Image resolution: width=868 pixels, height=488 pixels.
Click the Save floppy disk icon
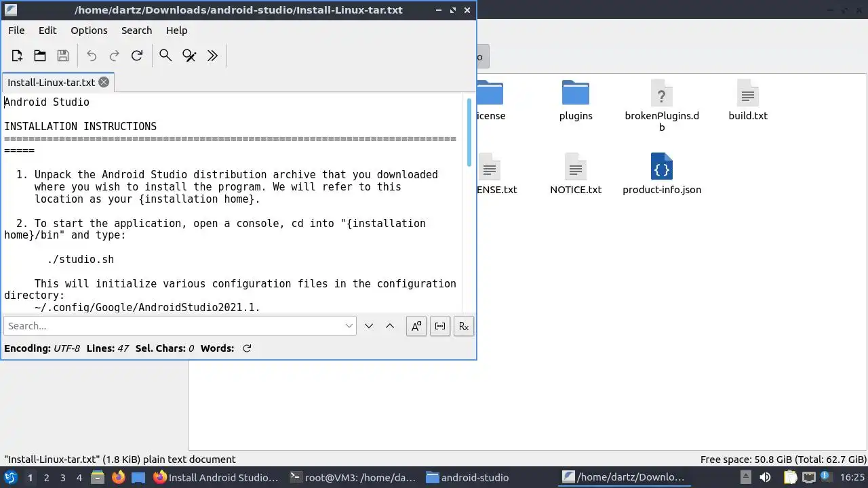[63, 56]
